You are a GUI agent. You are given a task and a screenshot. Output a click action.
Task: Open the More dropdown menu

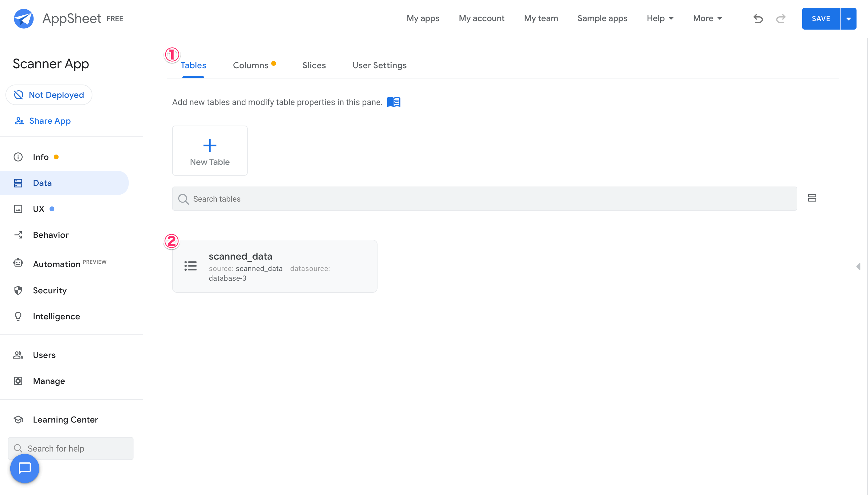point(707,18)
